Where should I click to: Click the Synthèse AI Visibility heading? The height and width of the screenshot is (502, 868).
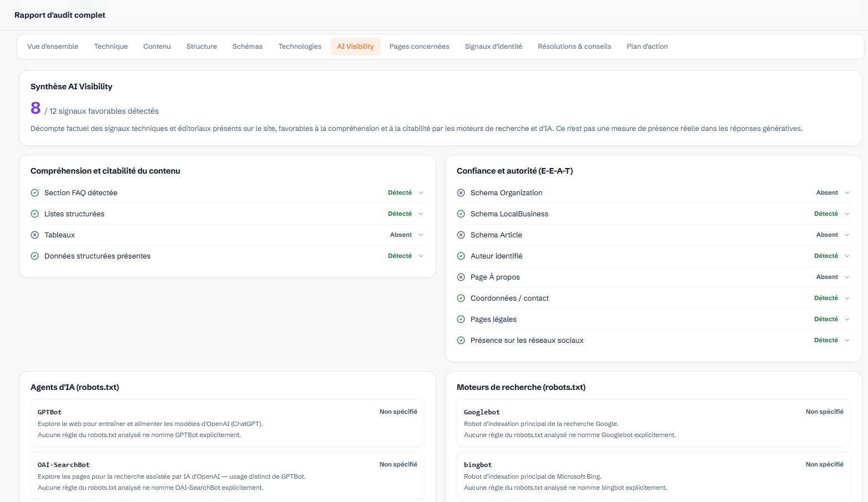pyautogui.click(x=71, y=87)
